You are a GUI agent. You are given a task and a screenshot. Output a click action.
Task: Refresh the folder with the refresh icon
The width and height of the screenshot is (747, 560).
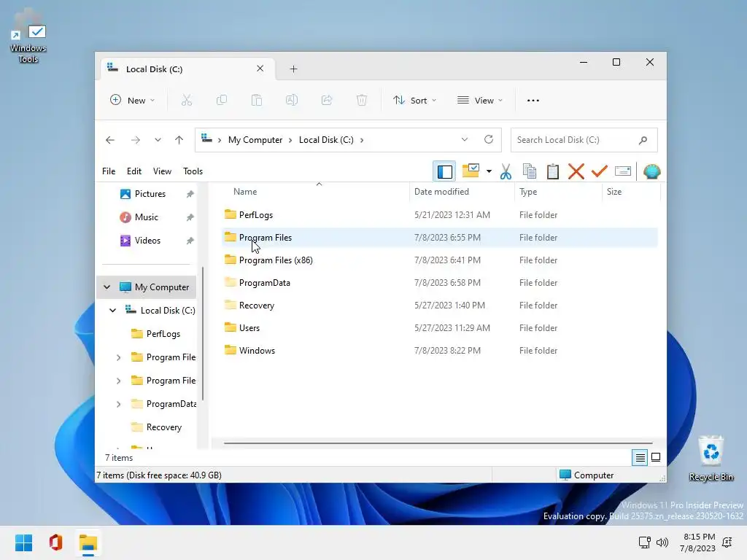click(x=489, y=139)
